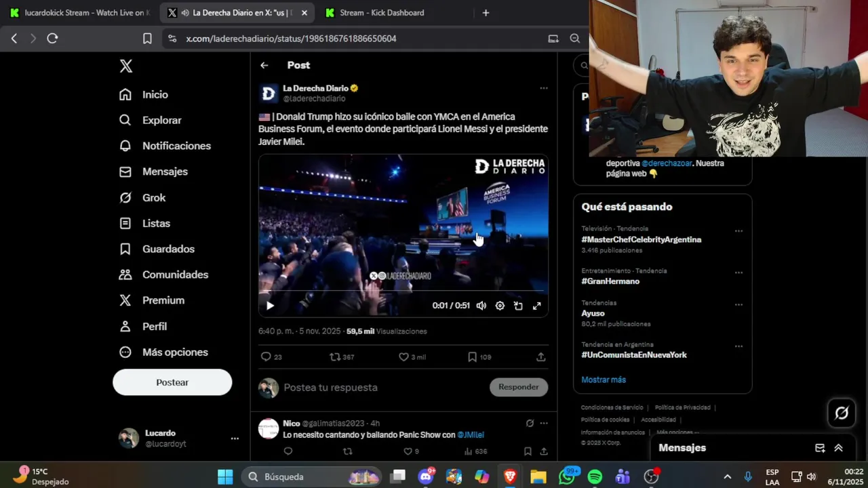Viewport: 868px width, 488px height.
Task: Open Lucardo account options menu
Action: 235,439
